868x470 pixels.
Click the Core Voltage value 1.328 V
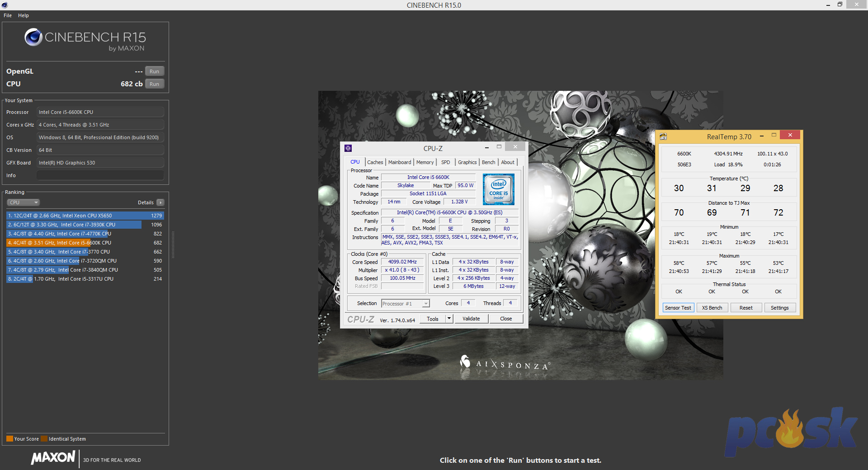(459, 202)
